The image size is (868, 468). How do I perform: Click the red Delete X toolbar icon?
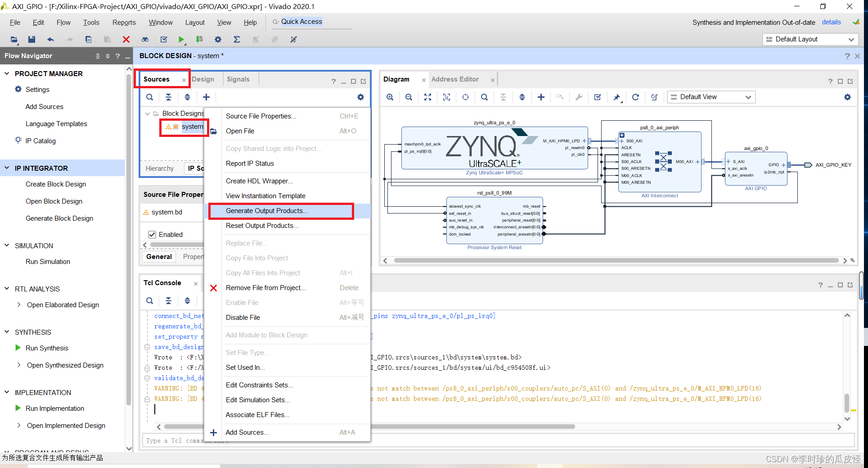126,40
